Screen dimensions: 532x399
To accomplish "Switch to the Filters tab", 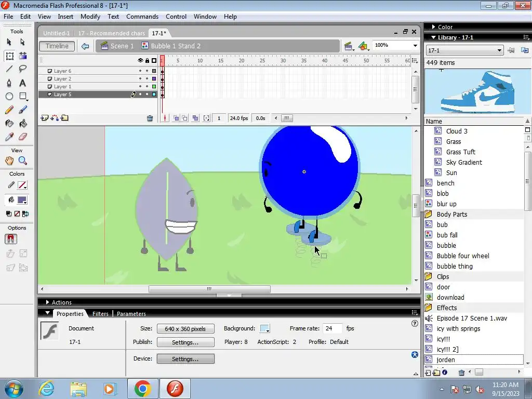I will 100,314.
